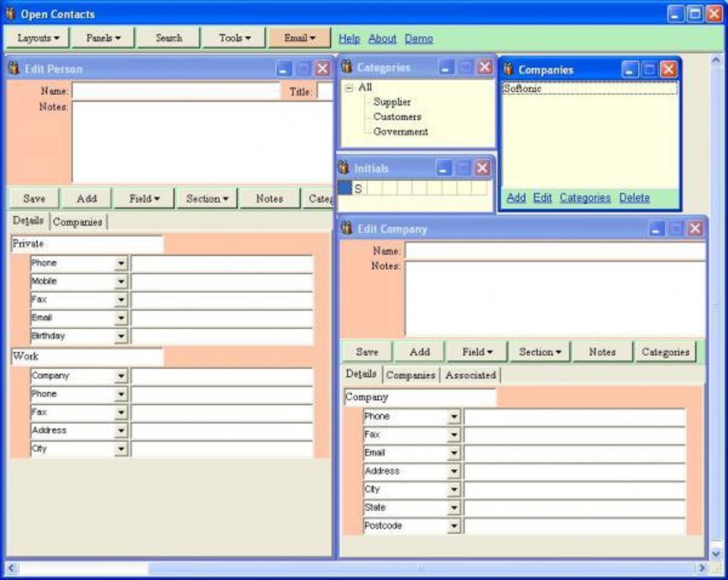Image resolution: width=728 pixels, height=580 pixels.
Task: Open the Demo link
Action: tap(419, 39)
